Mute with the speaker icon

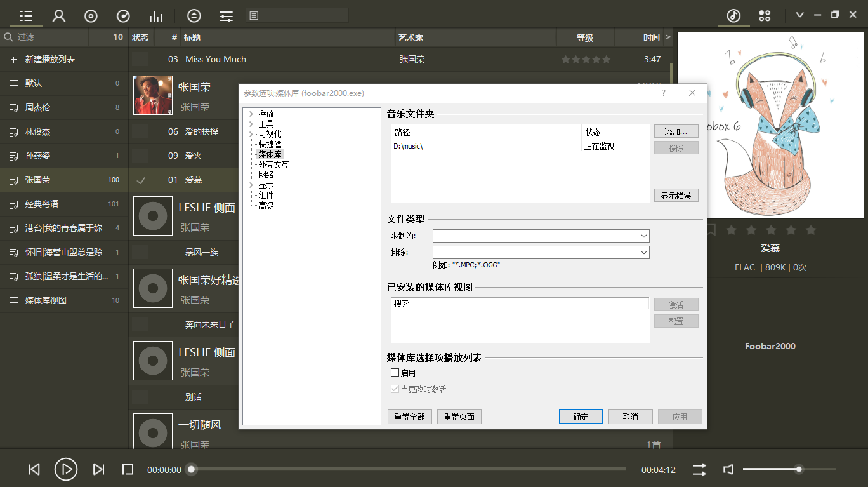coord(728,470)
